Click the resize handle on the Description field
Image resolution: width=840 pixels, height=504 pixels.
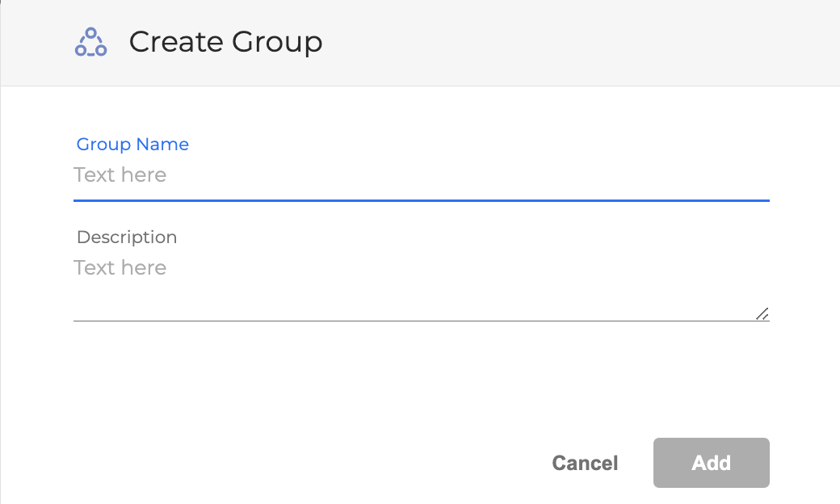[762, 314]
